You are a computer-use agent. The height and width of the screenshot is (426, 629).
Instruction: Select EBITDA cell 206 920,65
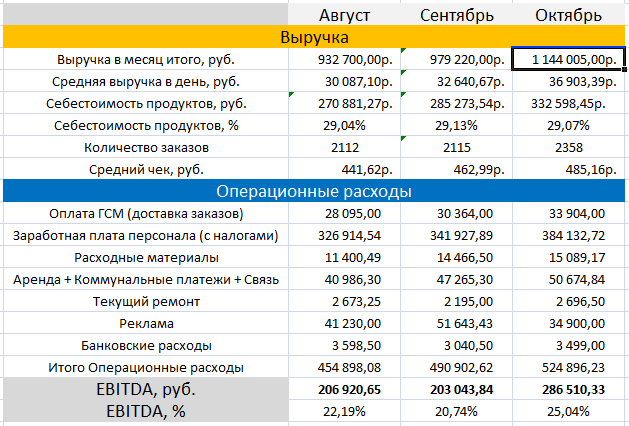[344, 389]
